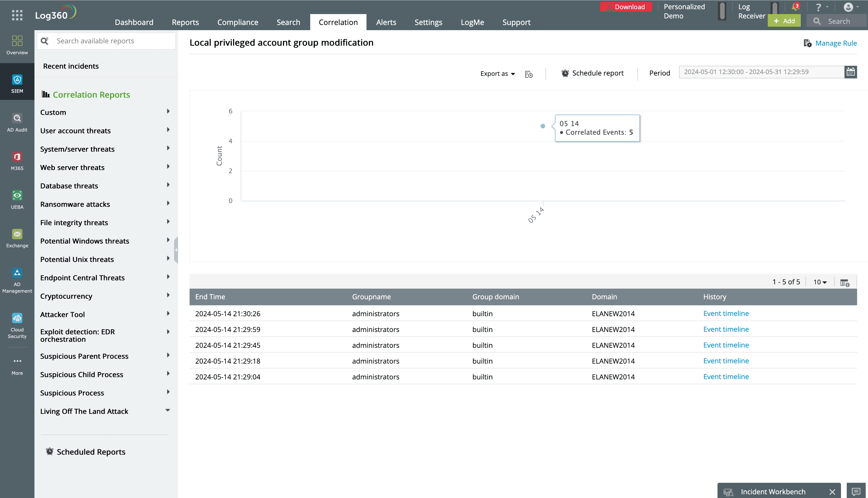Screen dimensions: 868x498
Task: Click the export scheduling icon beside Export as
Action: tap(529, 74)
